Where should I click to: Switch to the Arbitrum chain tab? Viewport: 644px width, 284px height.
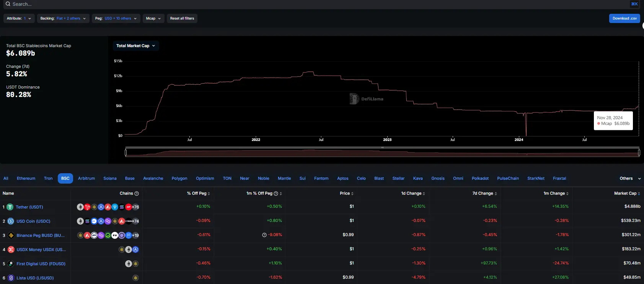tap(86, 178)
